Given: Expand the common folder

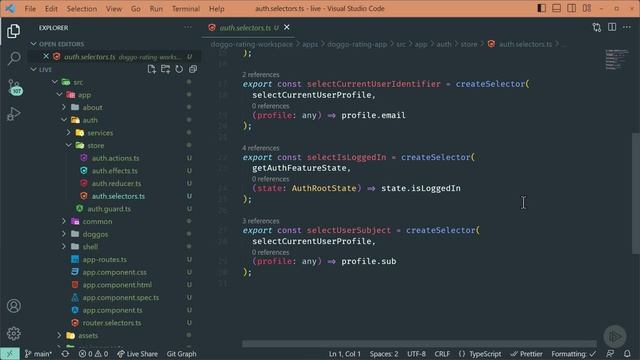Looking at the screenshot, I should click(x=64, y=221).
